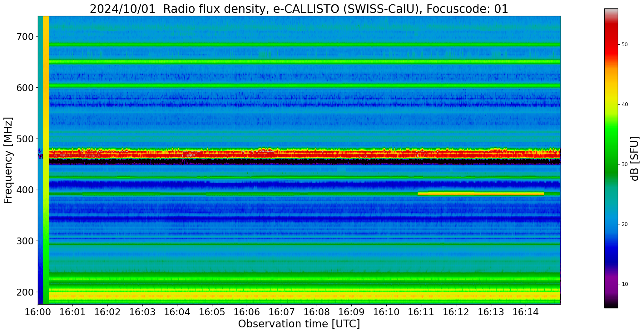The height and width of the screenshot is (333, 644).
Task: Click the green line near 605 MHz
Action: pyautogui.click(x=305, y=86)
